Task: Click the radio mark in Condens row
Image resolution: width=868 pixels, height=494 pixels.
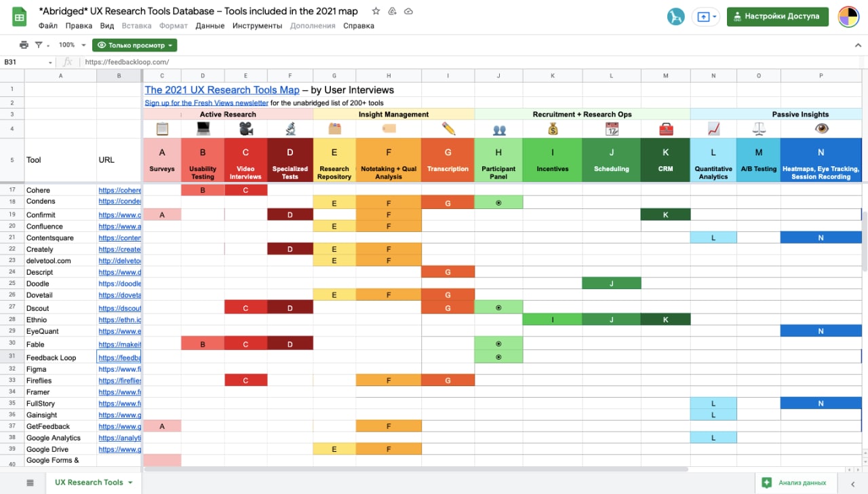Action: (499, 202)
